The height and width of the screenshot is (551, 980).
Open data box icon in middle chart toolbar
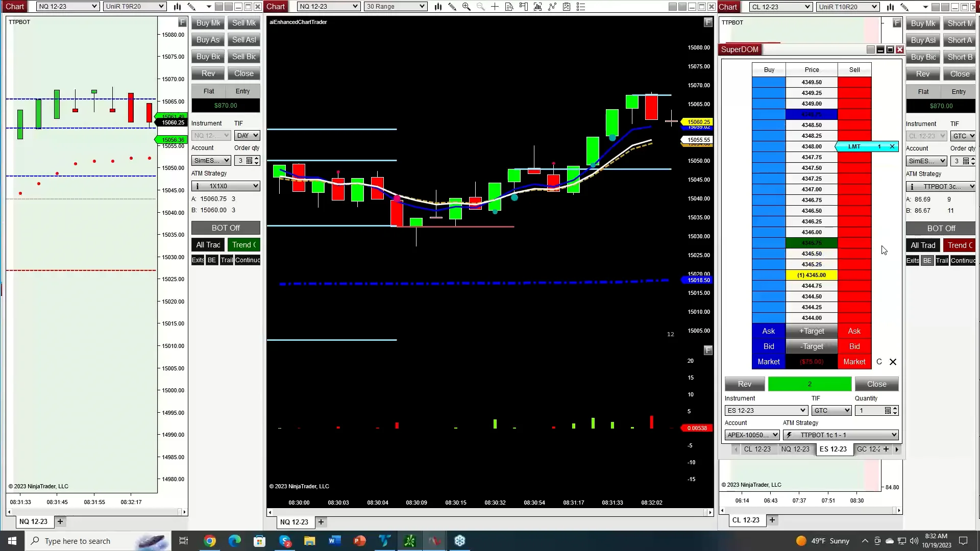(509, 7)
